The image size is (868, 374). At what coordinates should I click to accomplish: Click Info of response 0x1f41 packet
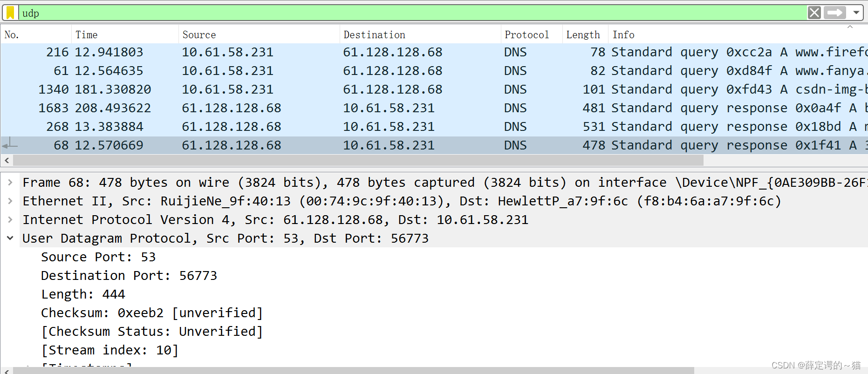(x=739, y=145)
